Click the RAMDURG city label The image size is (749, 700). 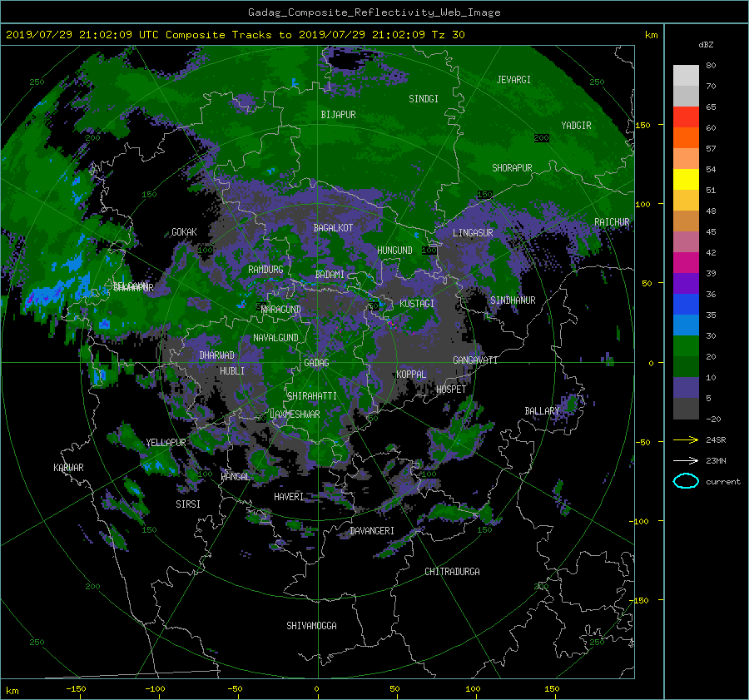click(x=265, y=270)
